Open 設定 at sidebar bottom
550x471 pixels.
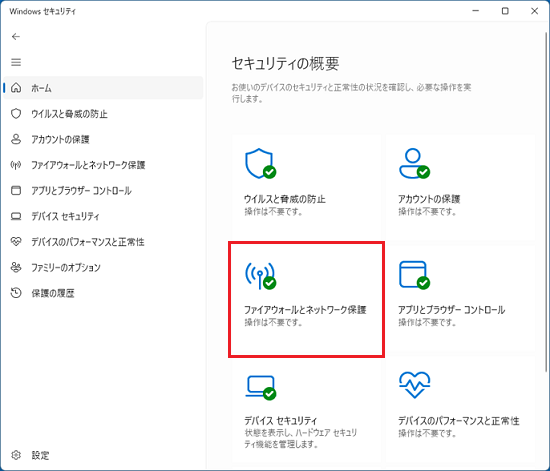tap(103, 455)
